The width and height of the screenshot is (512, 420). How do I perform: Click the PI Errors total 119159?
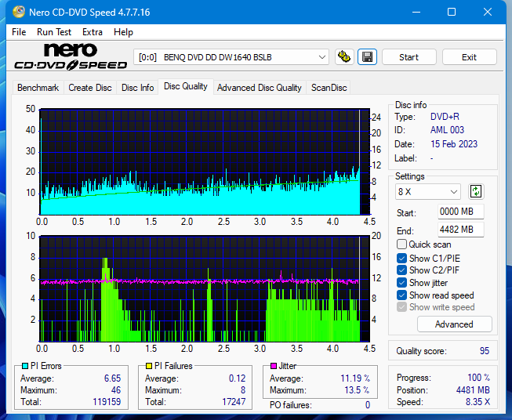pyautogui.click(x=107, y=402)
